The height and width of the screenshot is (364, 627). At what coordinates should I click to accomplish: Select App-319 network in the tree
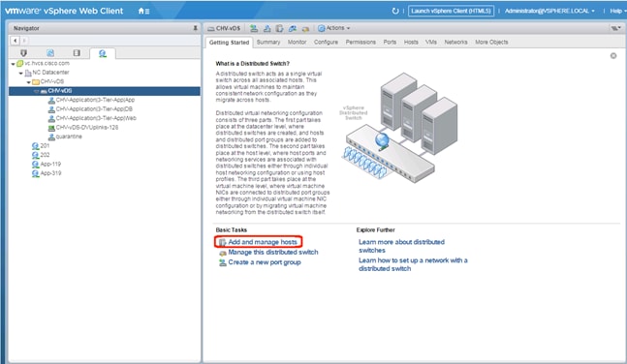(x=50, y=173)
